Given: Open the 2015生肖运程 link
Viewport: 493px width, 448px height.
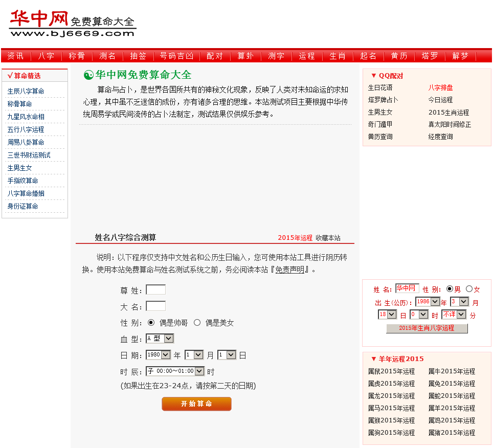Looking at the screenshot, I should point(449,113).
